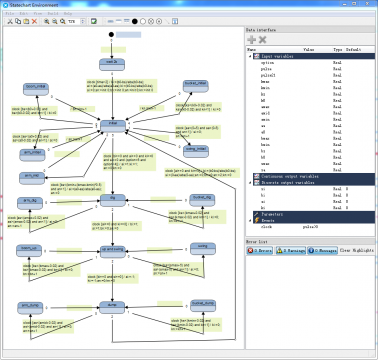Collapse the Discrete output variables group
Viewport: 378px width, 360px height.
(250, 183)
